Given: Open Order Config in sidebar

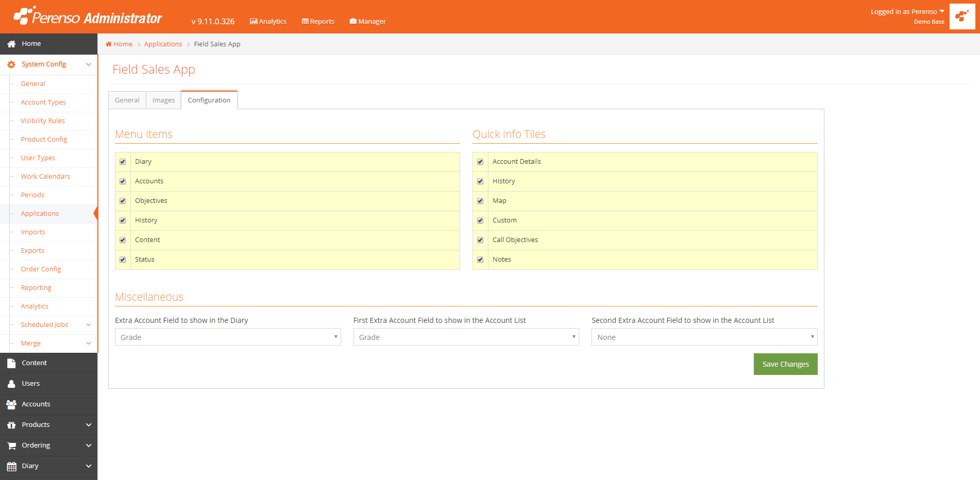Looking at the screenshot, I should coord(41,269).
